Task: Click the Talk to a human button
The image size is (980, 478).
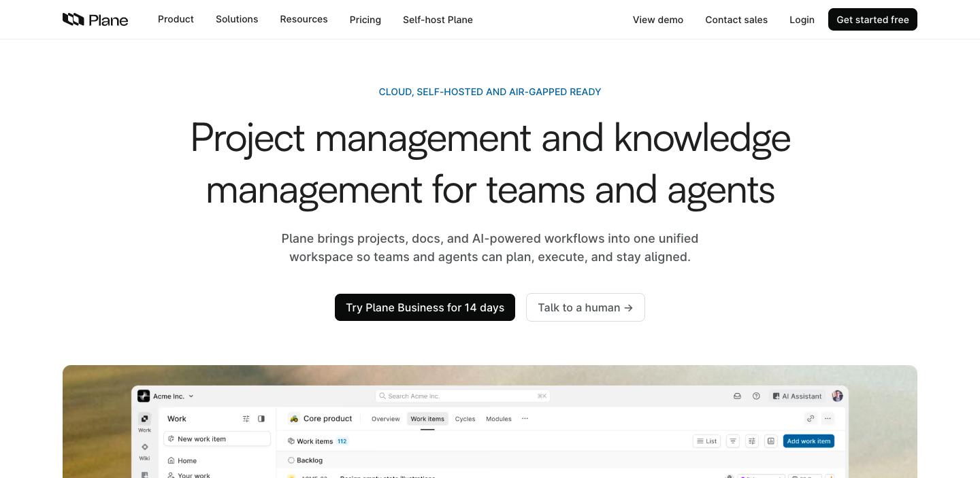Action: pos(585,307)
